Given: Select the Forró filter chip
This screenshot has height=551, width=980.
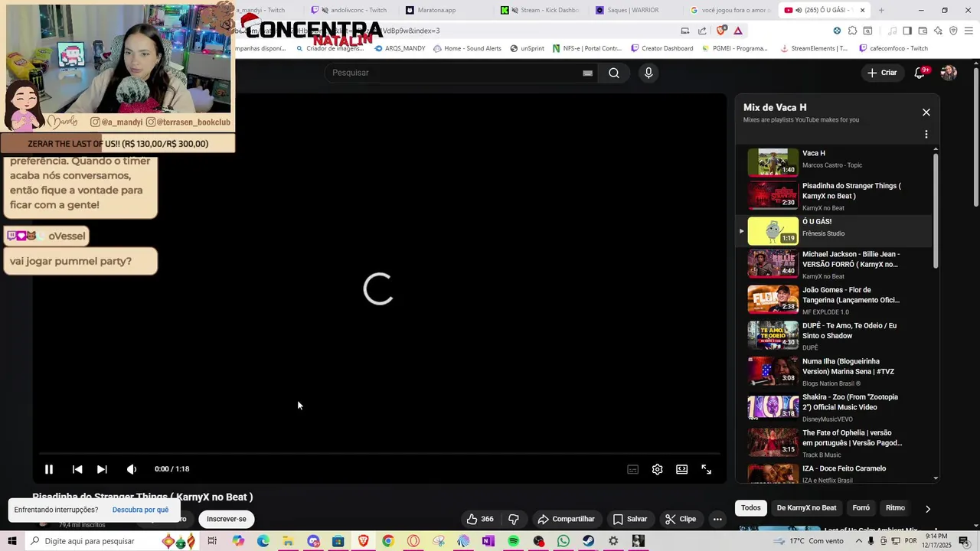Looking at the screenshot, I should 861,508.
